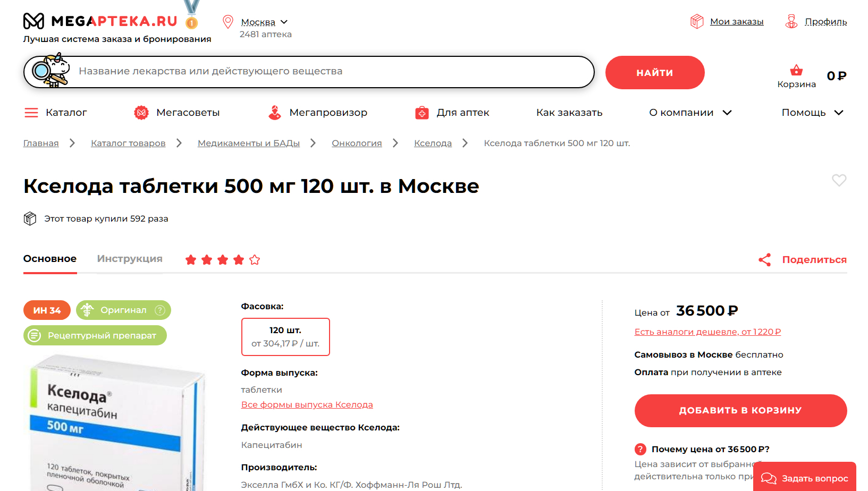Switch to the Инструкция tab

[x=130, y=259]
